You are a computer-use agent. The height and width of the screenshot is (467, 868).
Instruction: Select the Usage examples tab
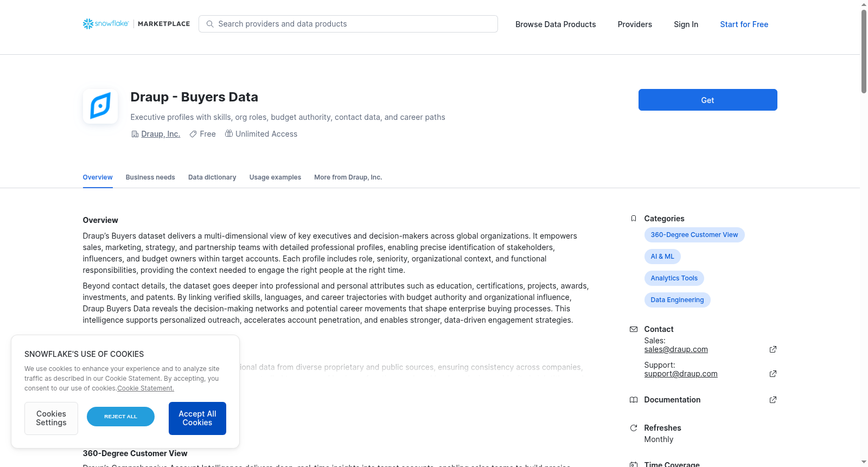[x=275, y=177]
